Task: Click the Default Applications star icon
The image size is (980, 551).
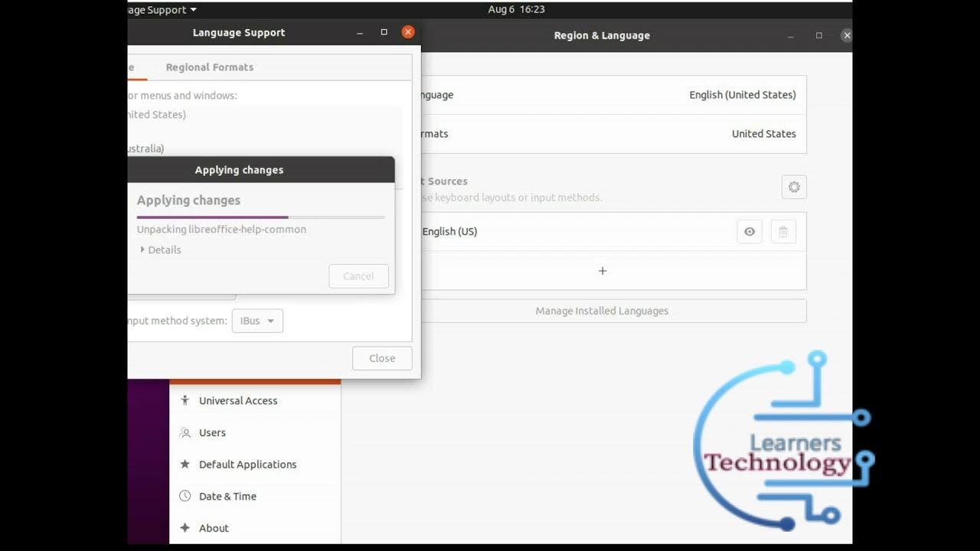Action: (185, 464)
